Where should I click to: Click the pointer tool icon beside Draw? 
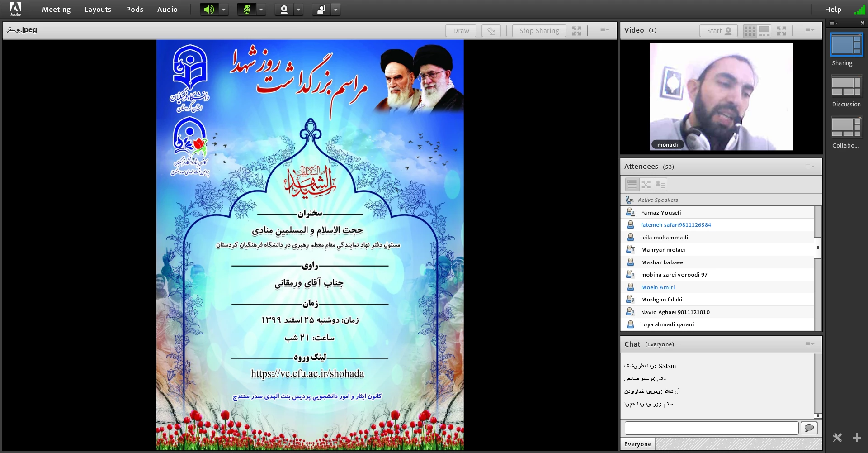[491, 31]
